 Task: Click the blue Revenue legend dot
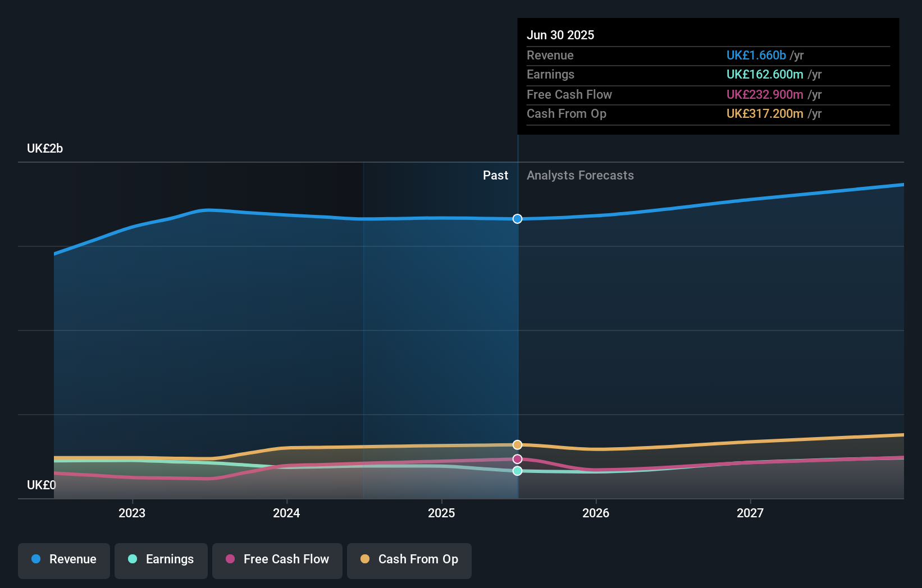(35, 559)
